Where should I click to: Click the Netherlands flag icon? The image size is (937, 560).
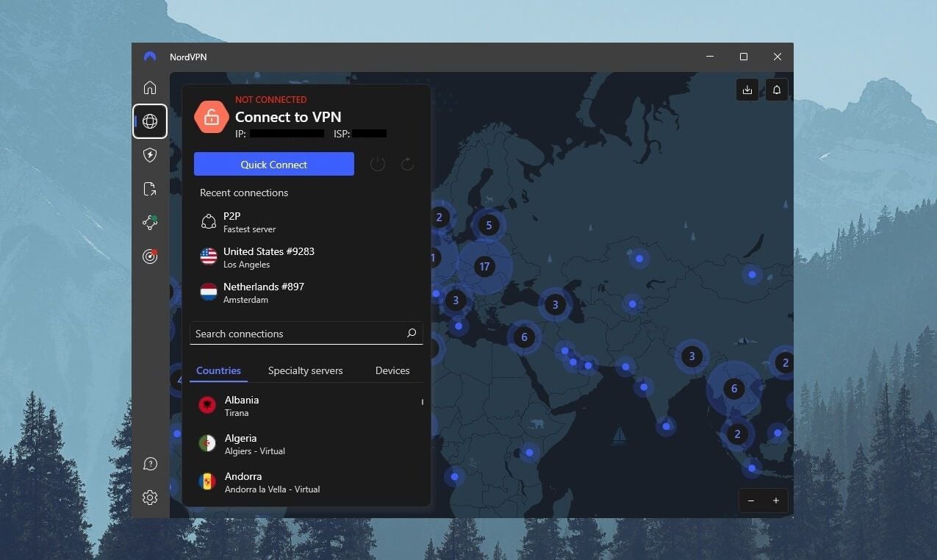pos(209,292)
